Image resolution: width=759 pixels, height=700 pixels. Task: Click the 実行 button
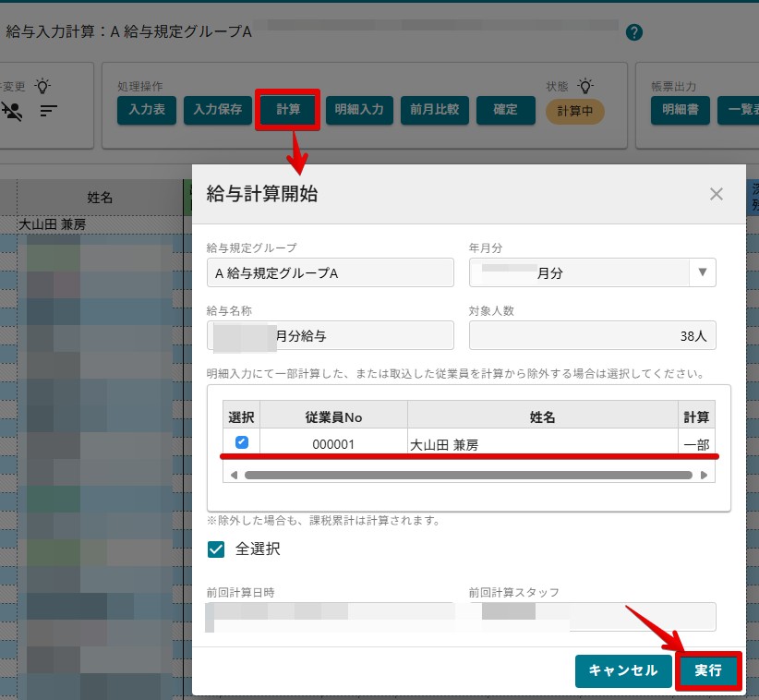(708, 670)
